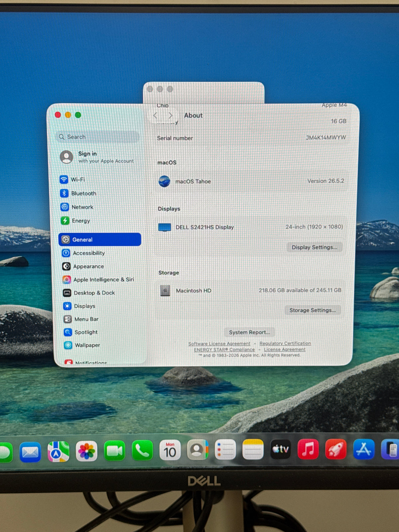This screenshot has height=532, width=399.
Task: Open the Software License Agreement link
Action: tap(219, 343)
